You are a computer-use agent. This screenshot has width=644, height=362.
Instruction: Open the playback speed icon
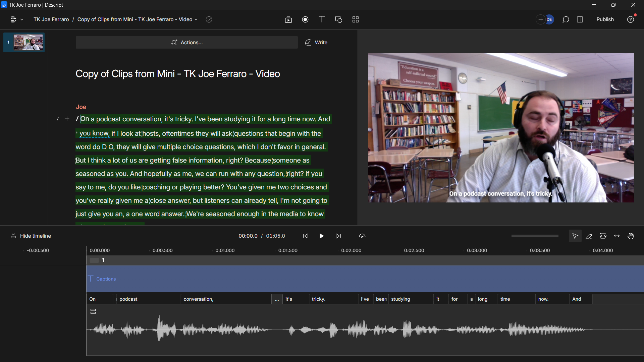point(362,236)
